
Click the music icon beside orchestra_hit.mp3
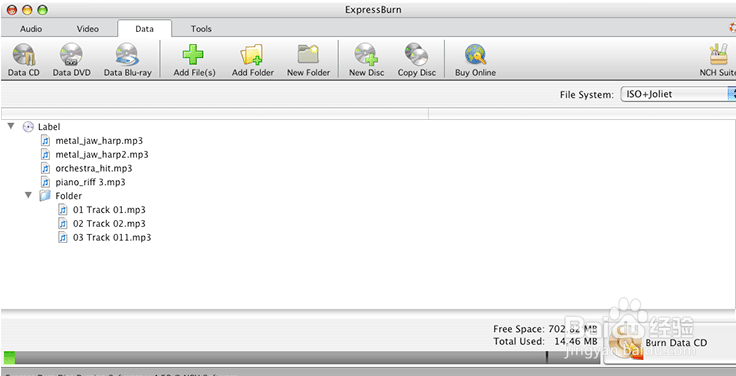(x=46, y=168)
